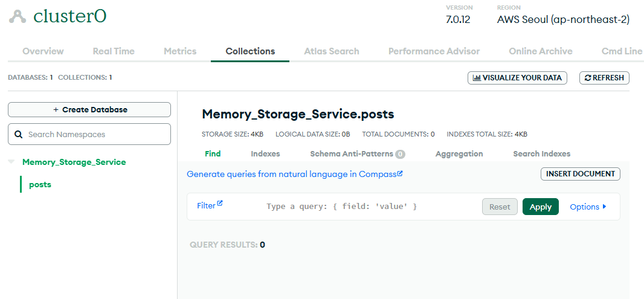Click the DATABASES: 1 count
The width and height of the screenshot is (644, 299).
coord(30,77)
